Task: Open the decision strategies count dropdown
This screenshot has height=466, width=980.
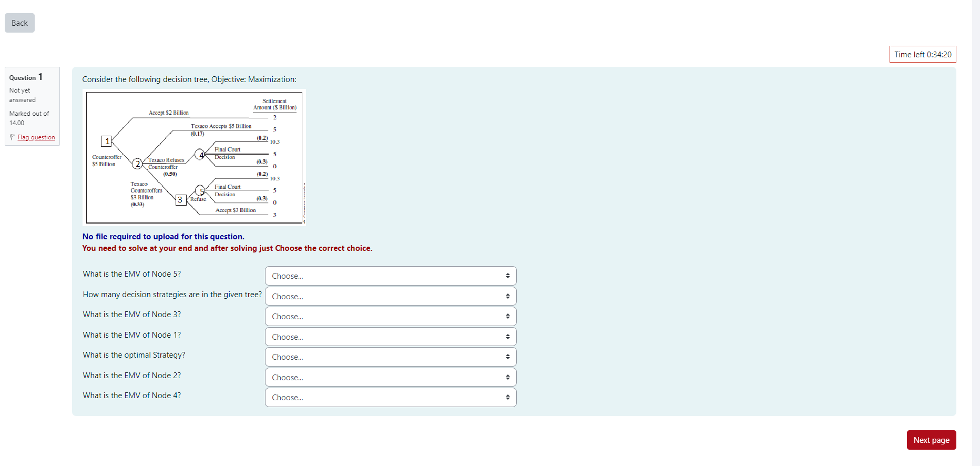Action: pyautogui.click(x=391, y=297)
